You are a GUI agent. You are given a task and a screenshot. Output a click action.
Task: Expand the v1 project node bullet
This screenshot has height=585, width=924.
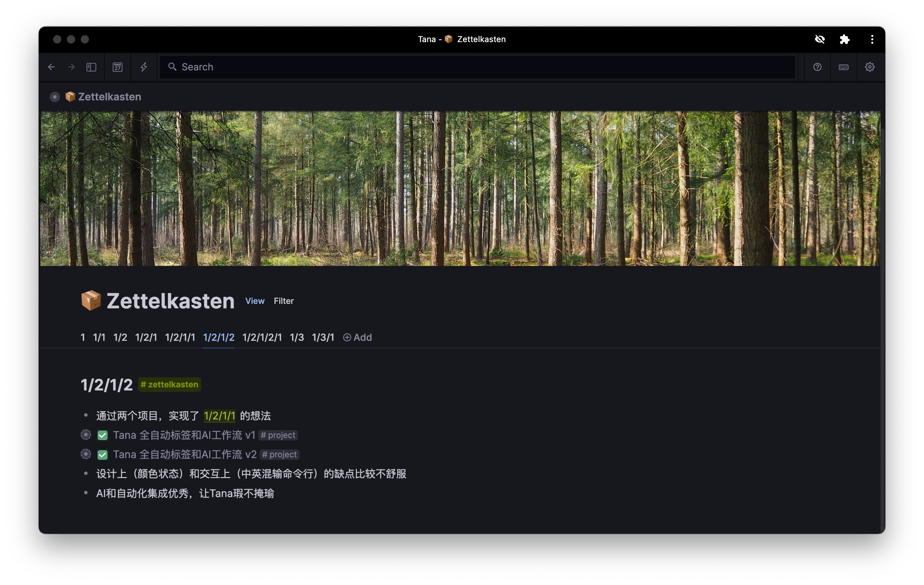(86, 435)
